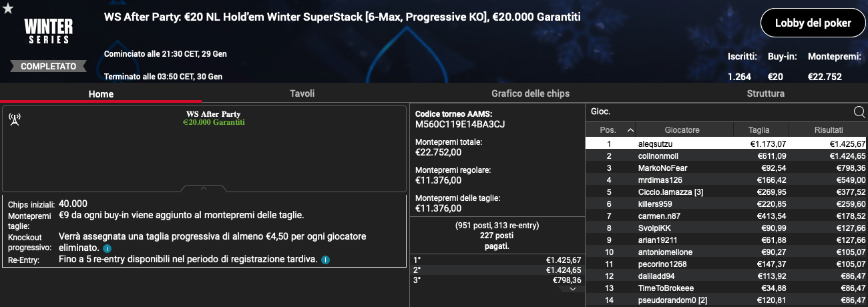868x307 pixels.
Task: Click the broadcast antenna icon
Action: point(14,119)
